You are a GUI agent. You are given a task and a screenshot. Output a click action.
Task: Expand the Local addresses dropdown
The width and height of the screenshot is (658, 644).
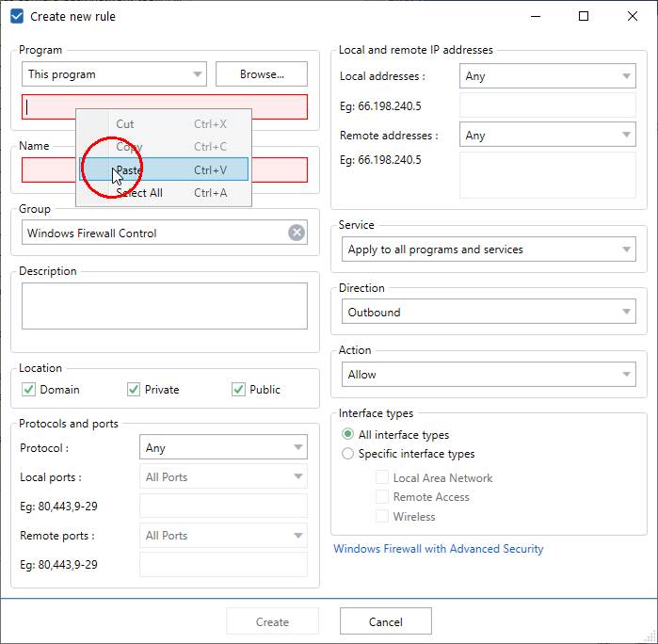(x=547, y=76)
